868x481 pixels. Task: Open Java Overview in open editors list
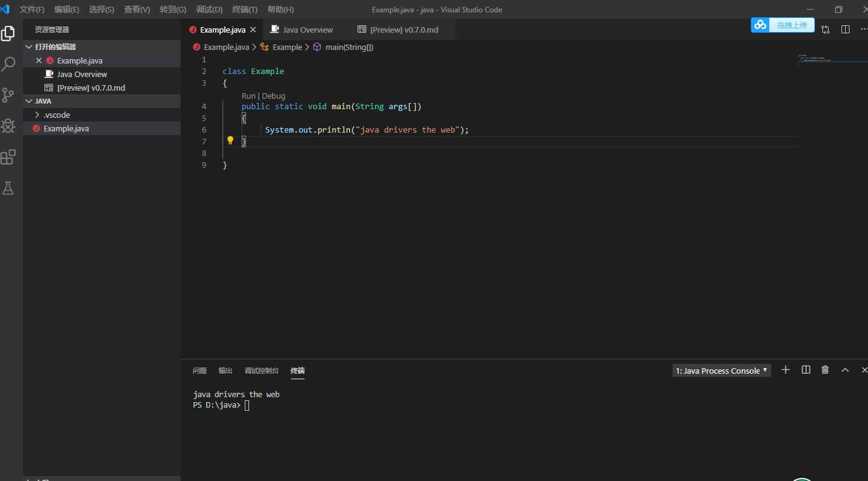tap(102, 74)
